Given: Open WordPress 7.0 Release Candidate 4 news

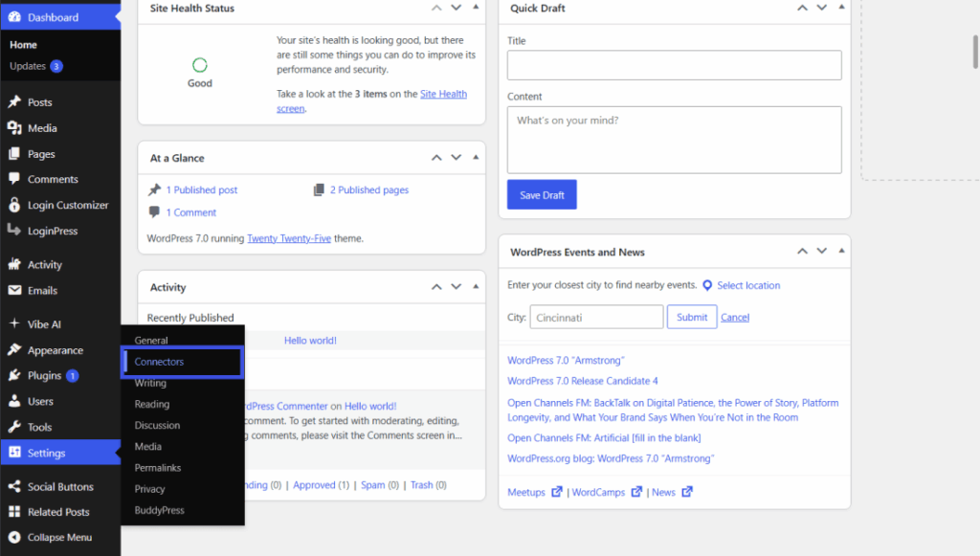Looking at the screenshot, I should click(x=583, y=381).
